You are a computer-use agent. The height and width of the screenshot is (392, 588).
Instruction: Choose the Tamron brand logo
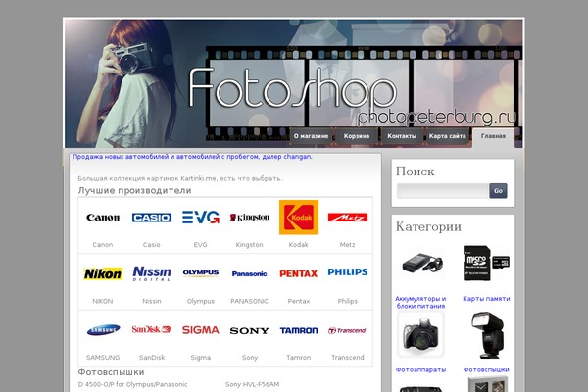point(299,330)
